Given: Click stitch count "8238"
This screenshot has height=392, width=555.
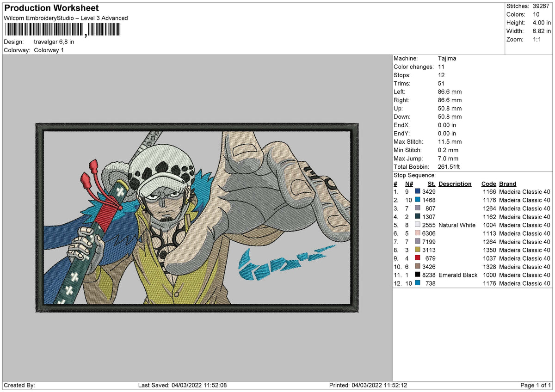Looking at the screenshot, I should point(429,275).
